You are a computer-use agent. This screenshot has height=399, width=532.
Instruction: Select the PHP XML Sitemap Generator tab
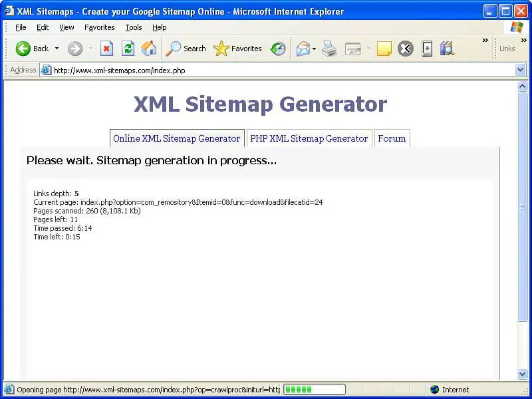[309, 138]
